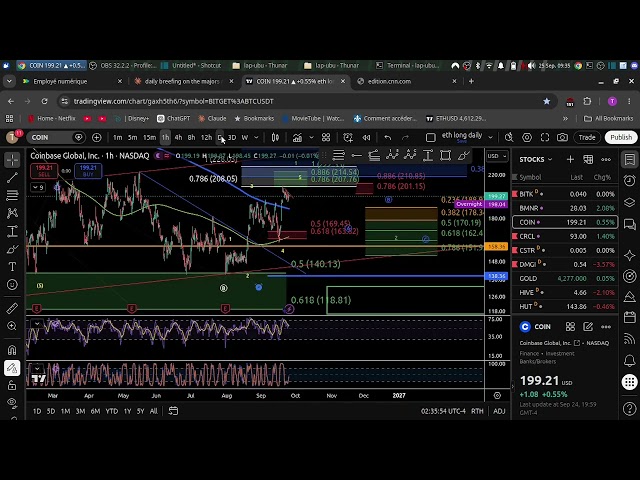Open the object tree layers panel
The width and height of the screenshot is (640, 480).
point(629,202)
